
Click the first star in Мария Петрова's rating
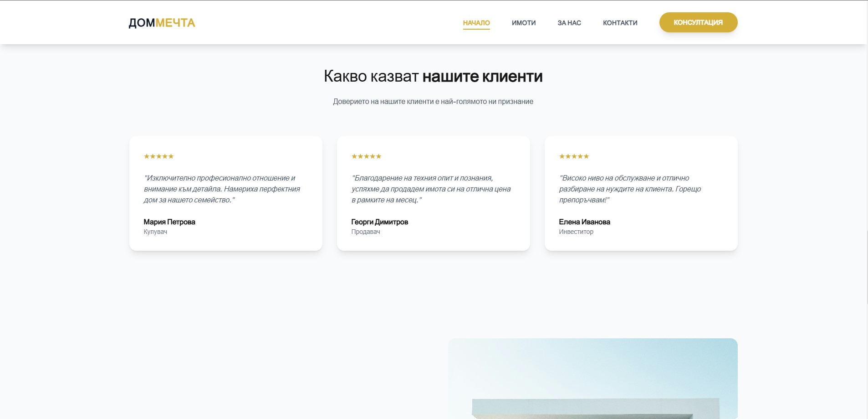point(146,156)
